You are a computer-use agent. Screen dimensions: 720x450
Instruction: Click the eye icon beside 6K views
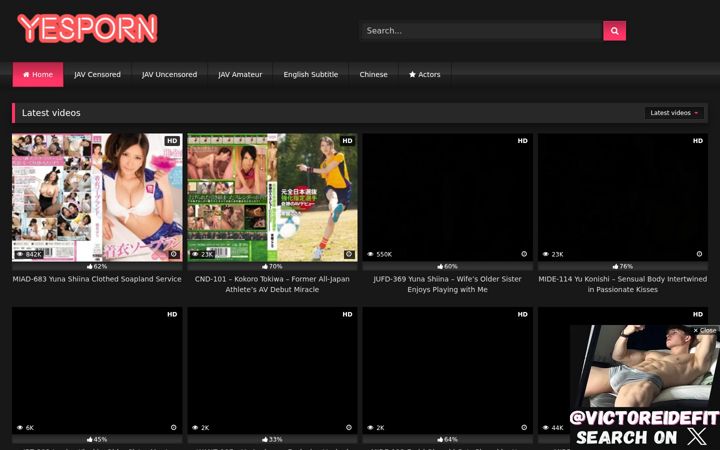[x=20, y=428]
